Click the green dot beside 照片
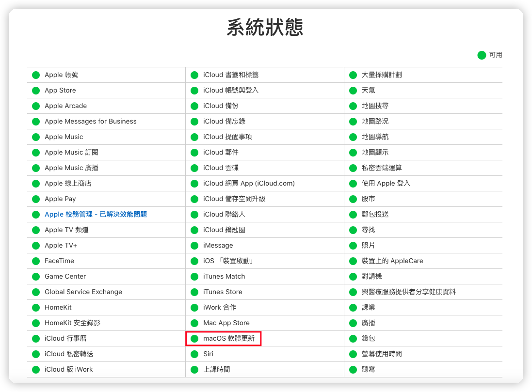The width and height of the screenshot is (532, 392). click(x=353, y=246)
